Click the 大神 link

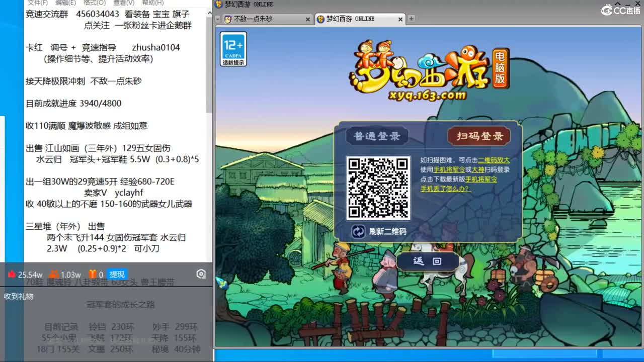coord(478,169)
